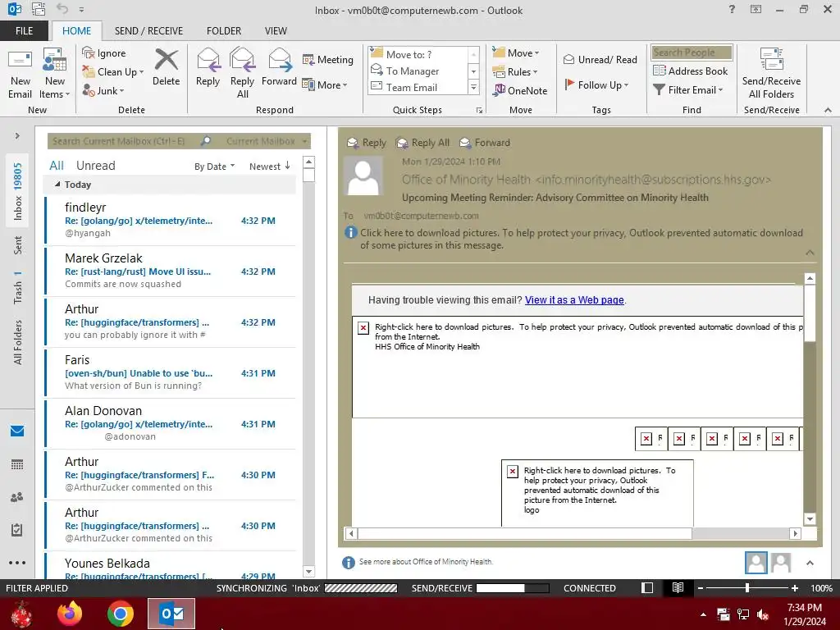The width and height of the screenshot is (840, 630).
Task: Click Forward in the reading pane
Action: click(x=485, y=143)
